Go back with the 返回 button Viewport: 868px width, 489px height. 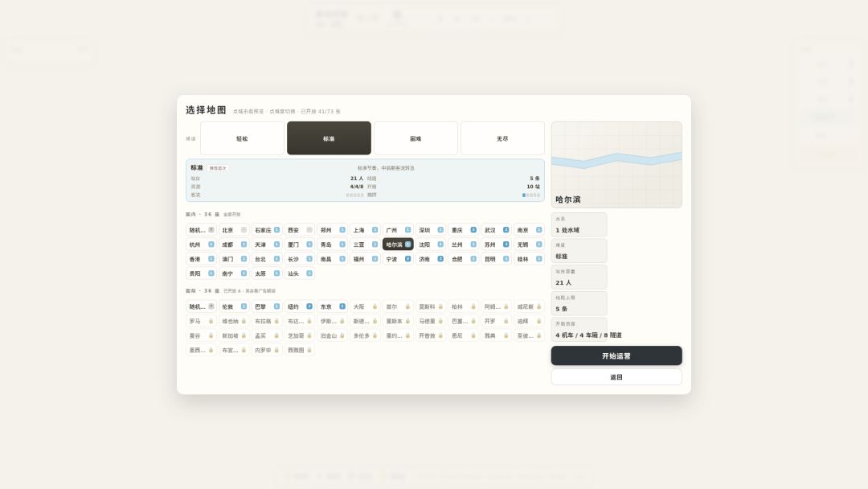tap(616, 377)
